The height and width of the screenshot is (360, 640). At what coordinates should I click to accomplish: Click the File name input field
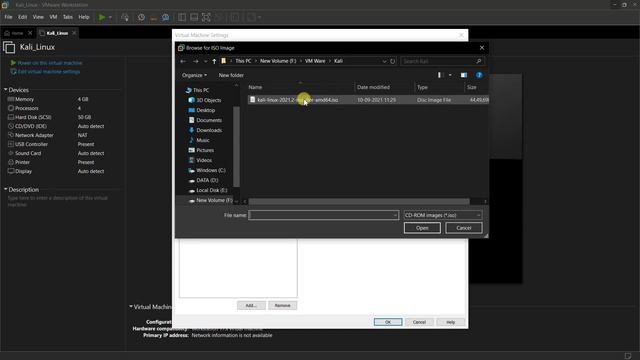pos(323,215)
